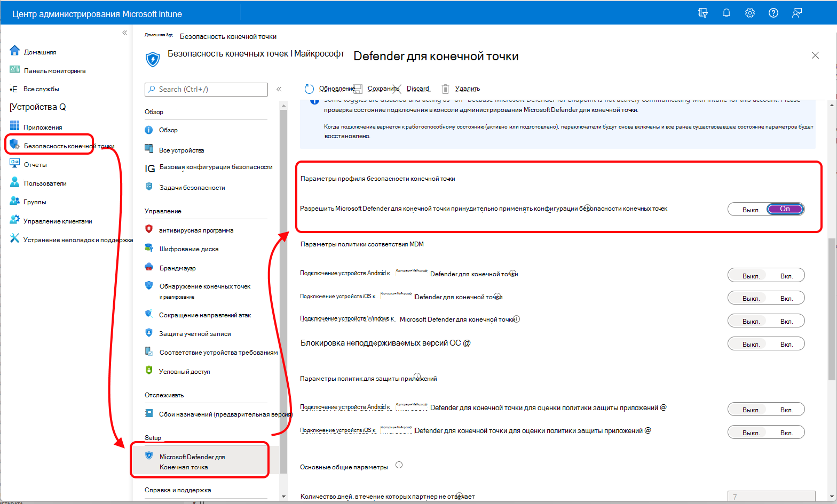Open the Группы groups icon
The width and height of the screenshot is (837, 504).
pos(14,201)
